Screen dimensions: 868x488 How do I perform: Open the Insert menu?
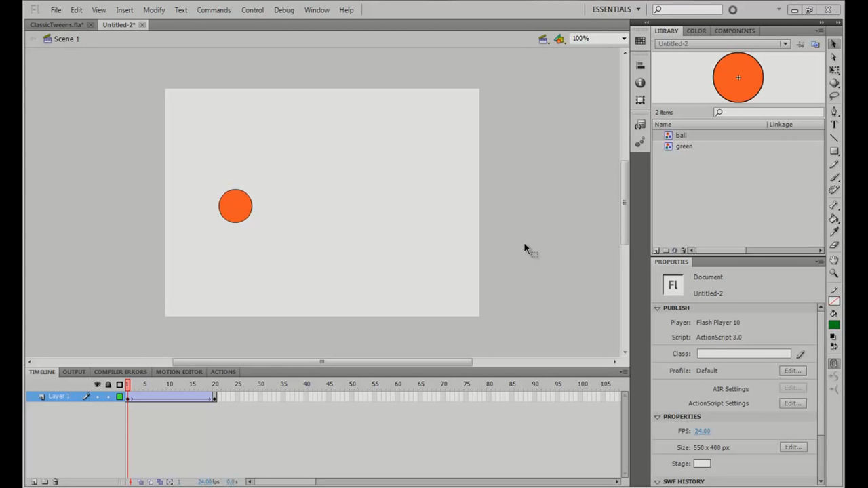(x=125, y=10)
